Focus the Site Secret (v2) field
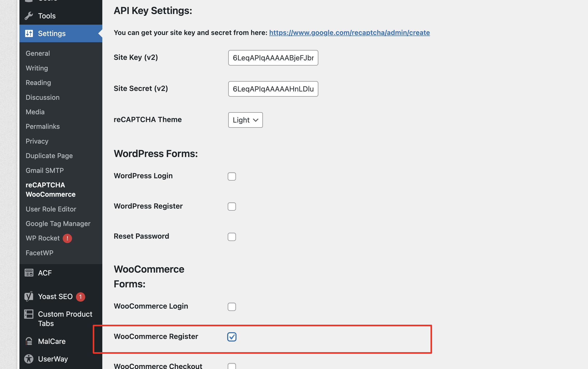Viewport: 588px width, 369px height. pos(273,89)
